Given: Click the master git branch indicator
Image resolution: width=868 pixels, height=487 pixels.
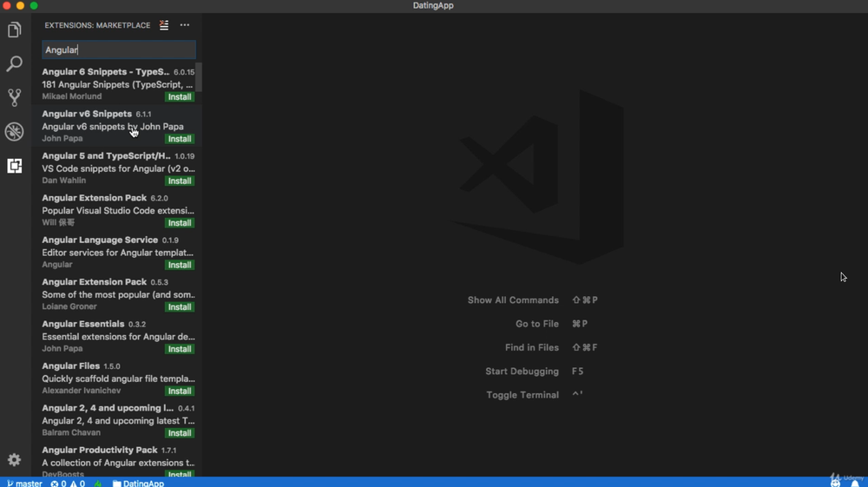Looking at the screenshot, I should coord(24,484).
